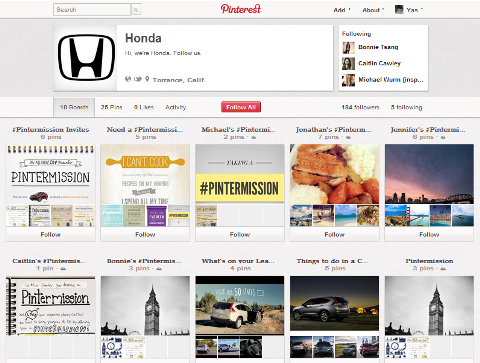
Task: Open Caitlin's #Pintermis... board title
Action: pyautogui.click(x=49, y=261)
